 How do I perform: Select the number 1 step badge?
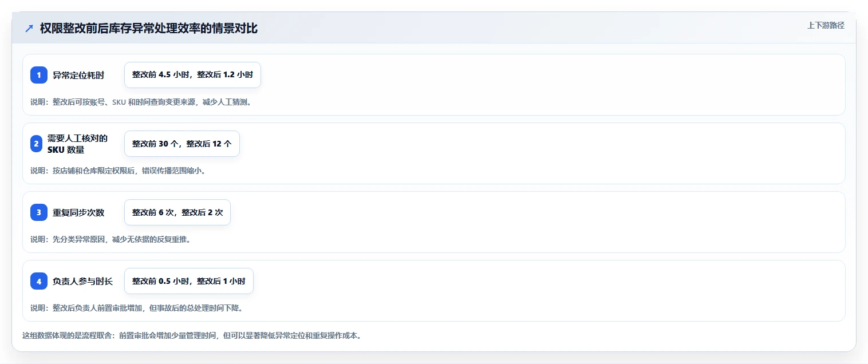(39, 75)
